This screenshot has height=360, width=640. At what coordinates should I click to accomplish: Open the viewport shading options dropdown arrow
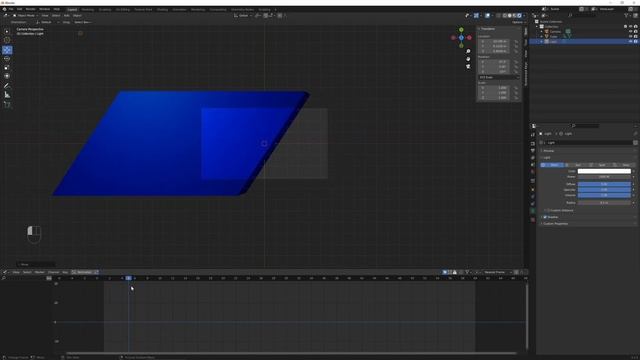click(x=523, y=16)
